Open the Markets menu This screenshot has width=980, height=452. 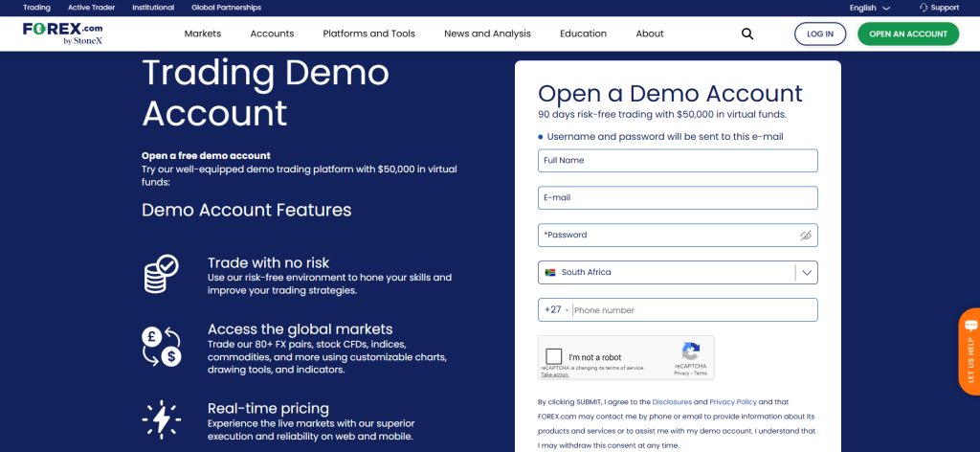[203, 34]
